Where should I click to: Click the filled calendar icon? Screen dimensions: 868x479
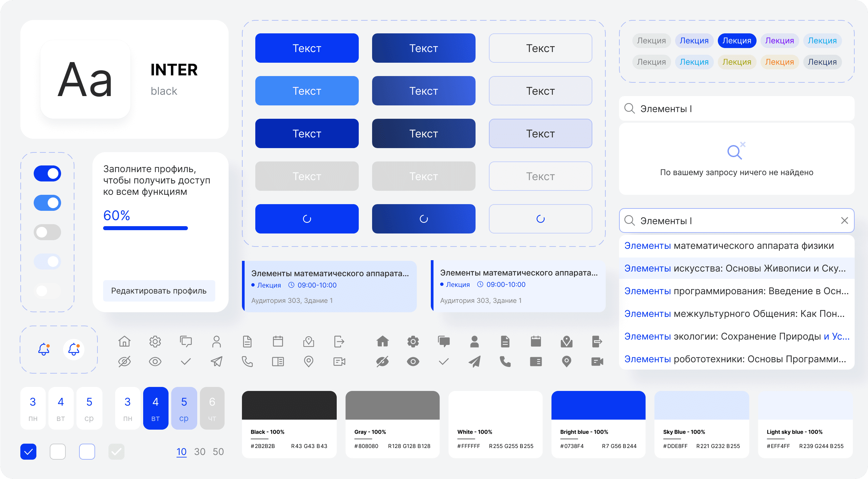click(x=536, y=342)
